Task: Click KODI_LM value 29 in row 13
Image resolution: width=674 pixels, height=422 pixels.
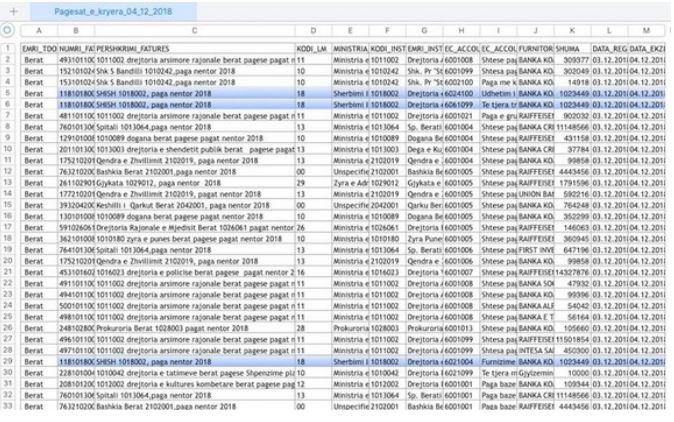Action: click(x=313, y=183)
